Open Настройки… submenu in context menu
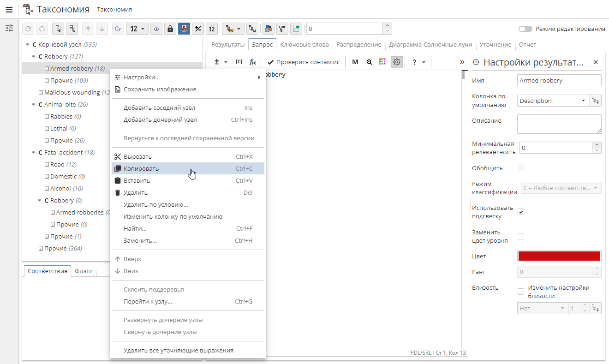This screenshot has height=364, width=609. [188, 77]
